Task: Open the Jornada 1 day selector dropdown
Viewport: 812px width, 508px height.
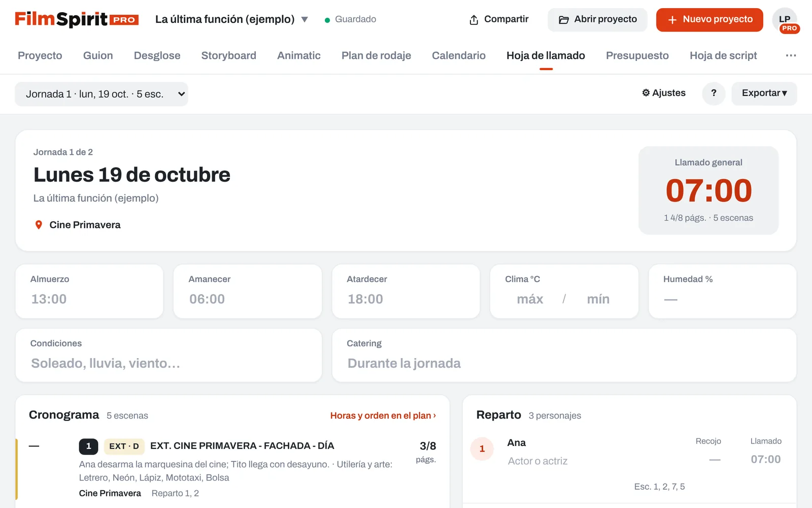Action: pyautogui.click(x=101, y=94)
